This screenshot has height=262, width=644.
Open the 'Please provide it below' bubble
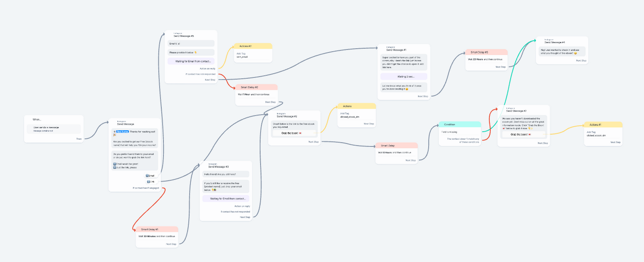191,53
